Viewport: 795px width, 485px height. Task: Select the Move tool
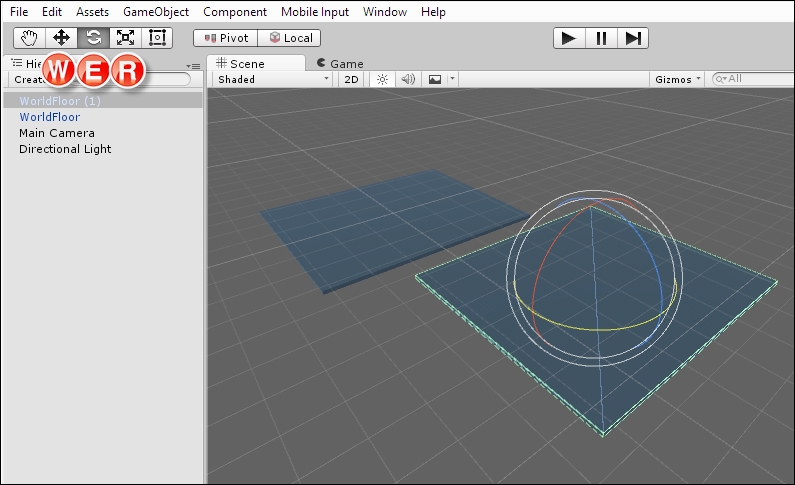pyautogui.click(x=61, y=38)
